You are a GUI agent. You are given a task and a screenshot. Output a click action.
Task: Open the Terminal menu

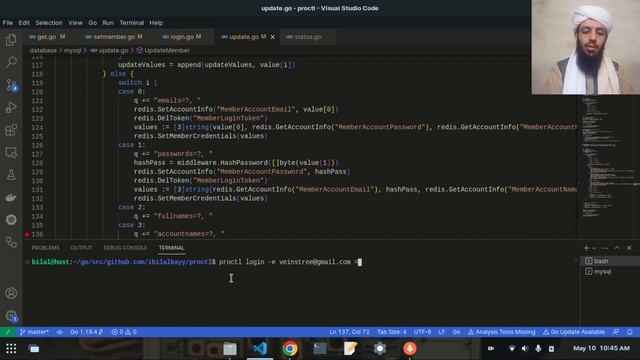coord(131,23)
